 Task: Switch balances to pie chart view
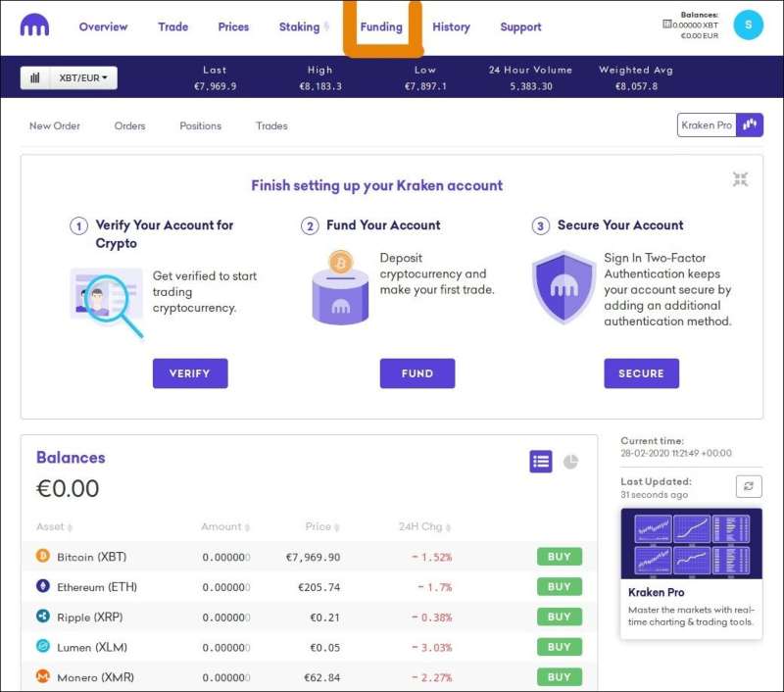click(570, 462)
